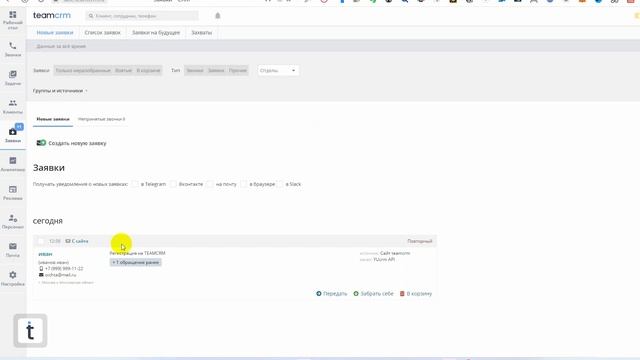
Task: Open the Аналитика sidebar section
Action: click(x=13, y=164)
